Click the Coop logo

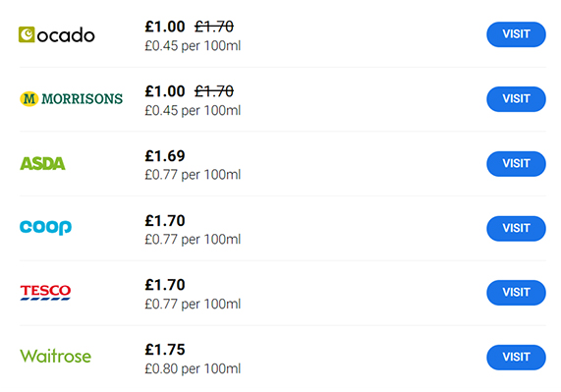pos(45,228)
